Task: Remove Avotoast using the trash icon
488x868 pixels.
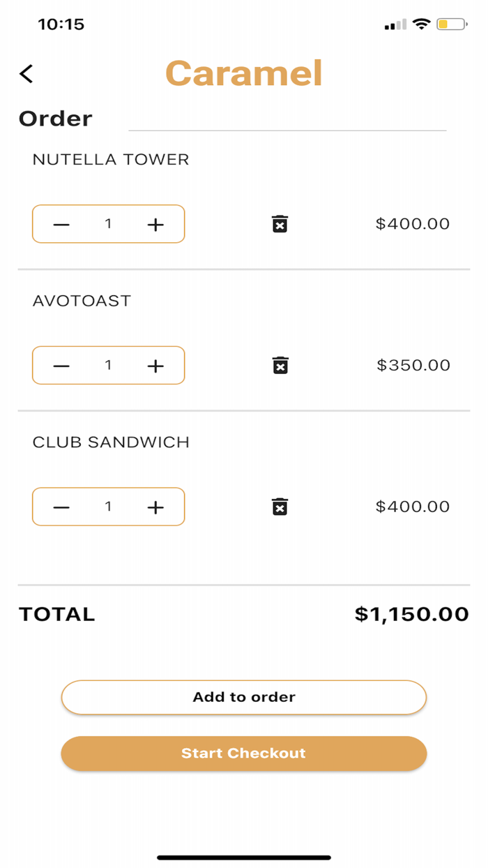Action: (x=280, y=365)
